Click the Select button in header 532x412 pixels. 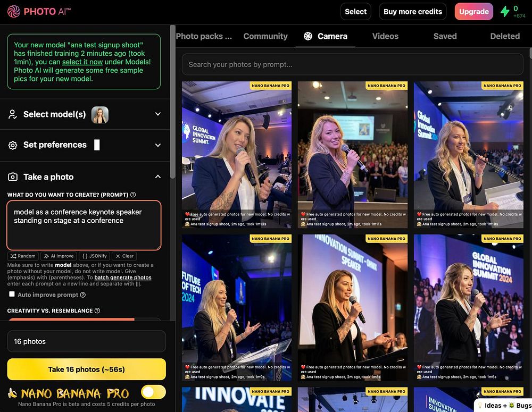coord(355,12)
